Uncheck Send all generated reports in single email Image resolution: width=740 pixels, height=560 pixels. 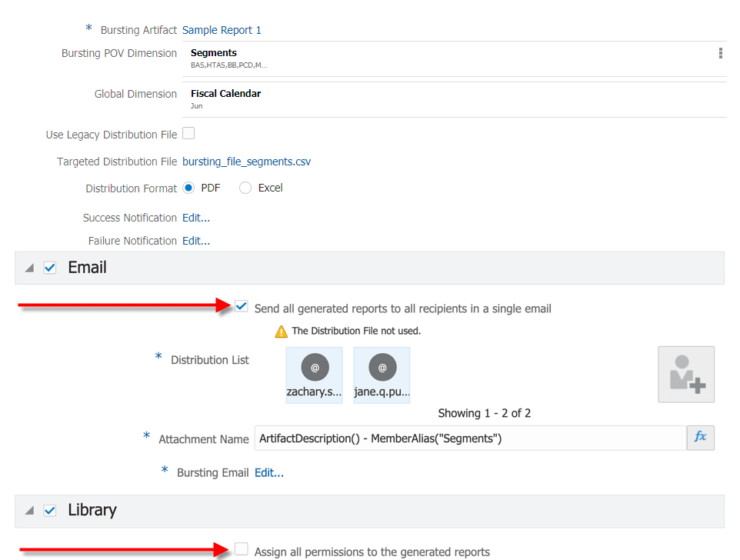click(242, 307)
